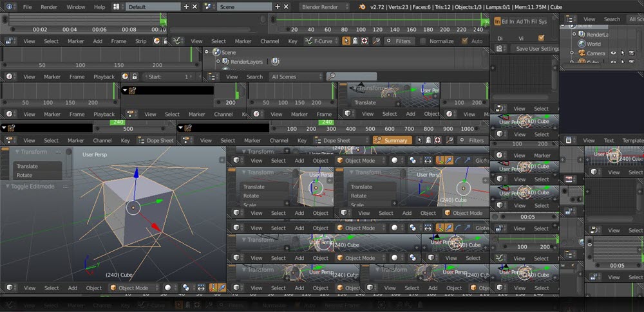The image size is (644, 312).
Task: Toggle the Normalize checkbox in graph editor
Action: (x=422, y=41)
